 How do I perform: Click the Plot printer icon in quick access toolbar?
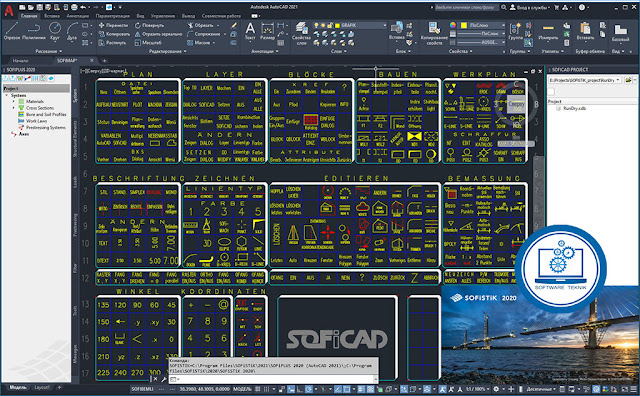(x=74, y=7)
